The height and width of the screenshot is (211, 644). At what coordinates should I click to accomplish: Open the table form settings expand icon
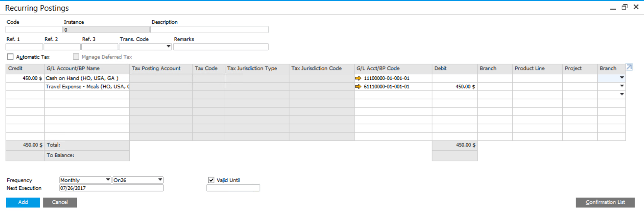coord(629,67)
